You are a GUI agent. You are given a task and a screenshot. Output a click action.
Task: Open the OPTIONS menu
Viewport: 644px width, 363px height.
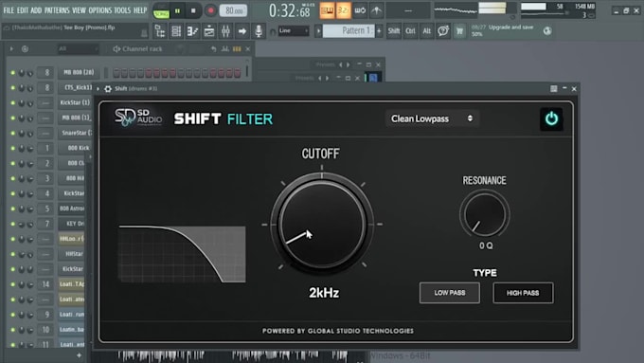pos(99,10)
